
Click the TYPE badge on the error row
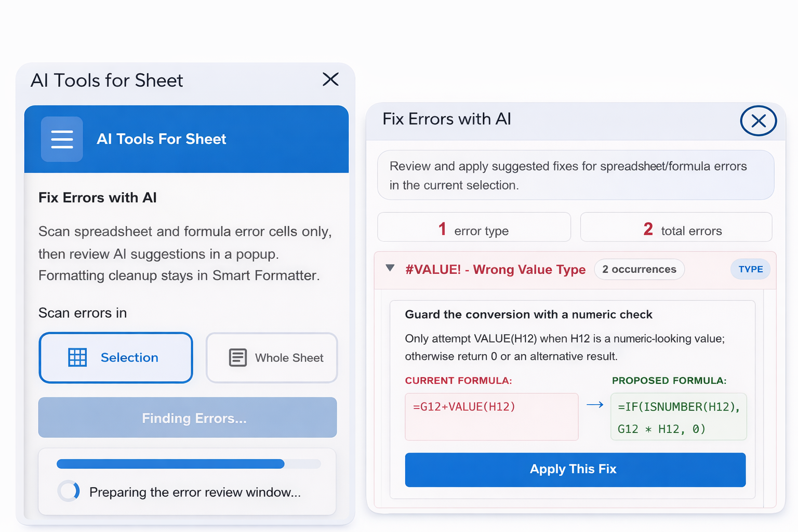750,269
